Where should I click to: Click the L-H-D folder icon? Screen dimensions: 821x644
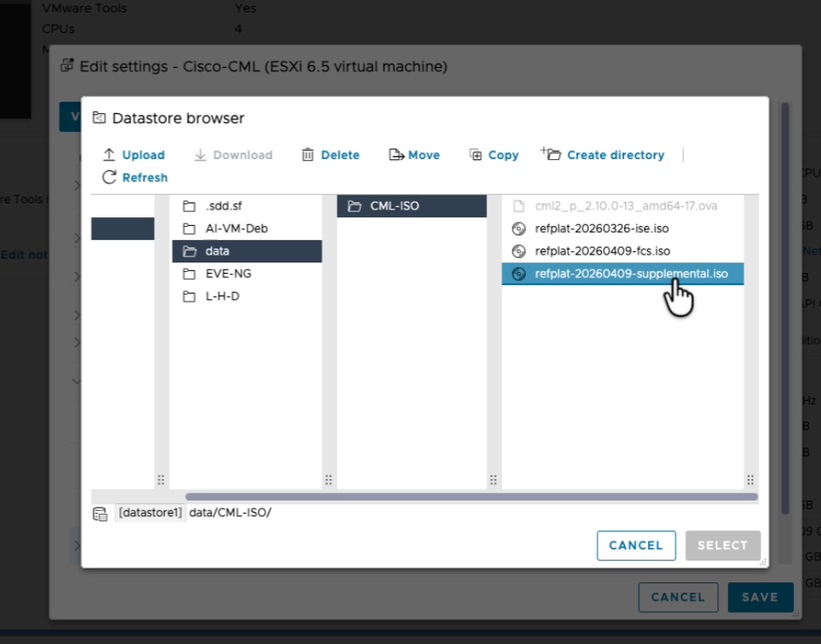point(189,296)
